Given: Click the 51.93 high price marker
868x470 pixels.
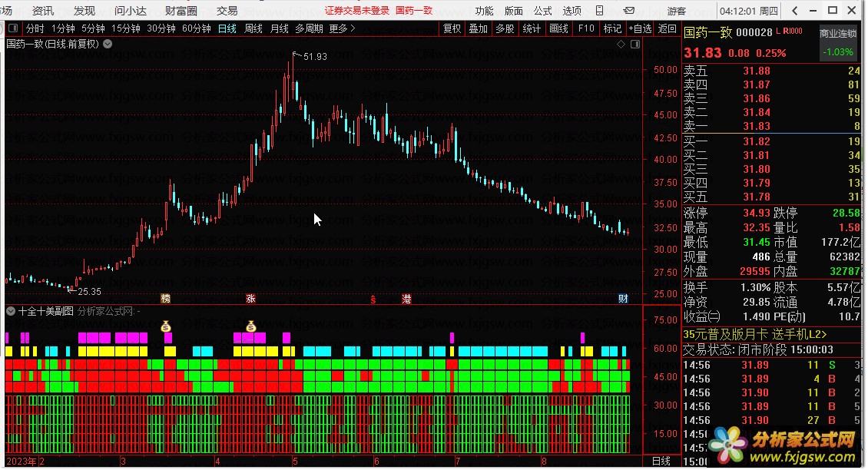Looking at the screenshot, I should tap(315, 57).
